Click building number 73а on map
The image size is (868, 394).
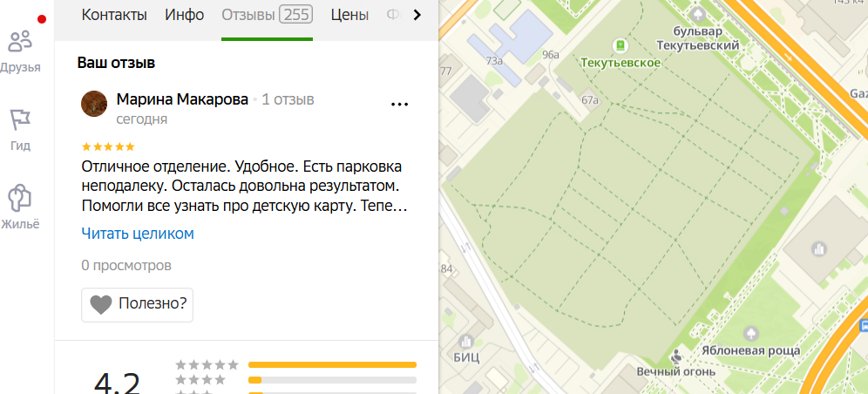coord(494,61)
